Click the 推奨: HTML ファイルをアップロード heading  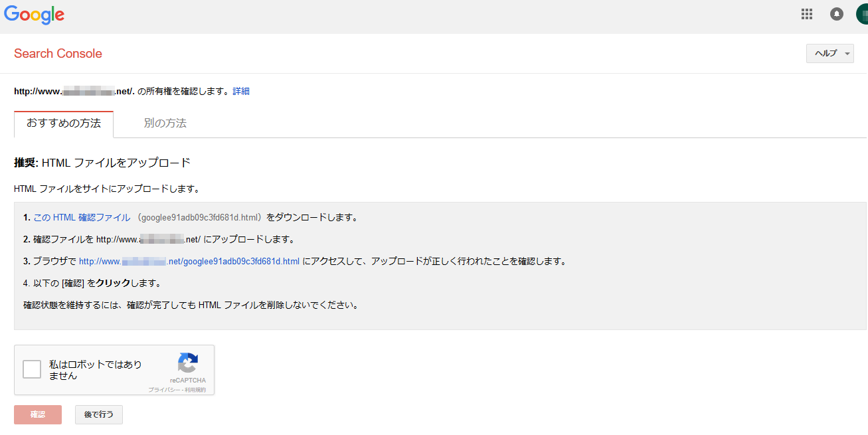(102, 163)
